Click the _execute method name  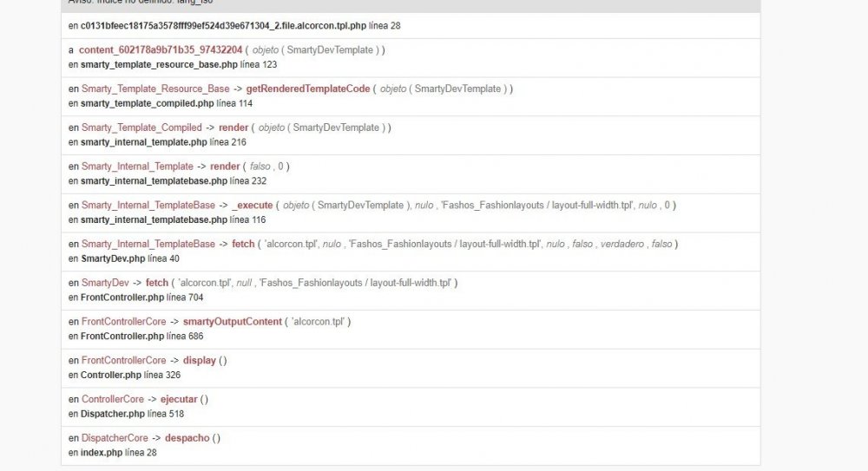pos(253,206)
